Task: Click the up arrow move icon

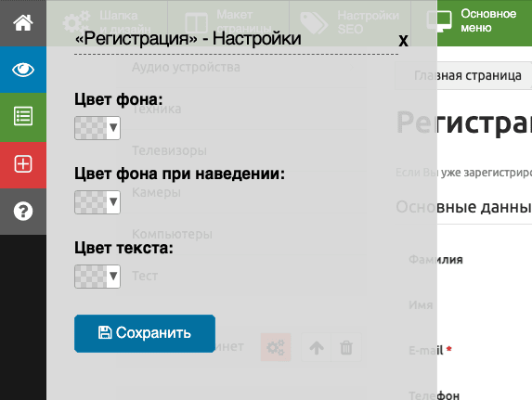Action: [x=317, y=347]
